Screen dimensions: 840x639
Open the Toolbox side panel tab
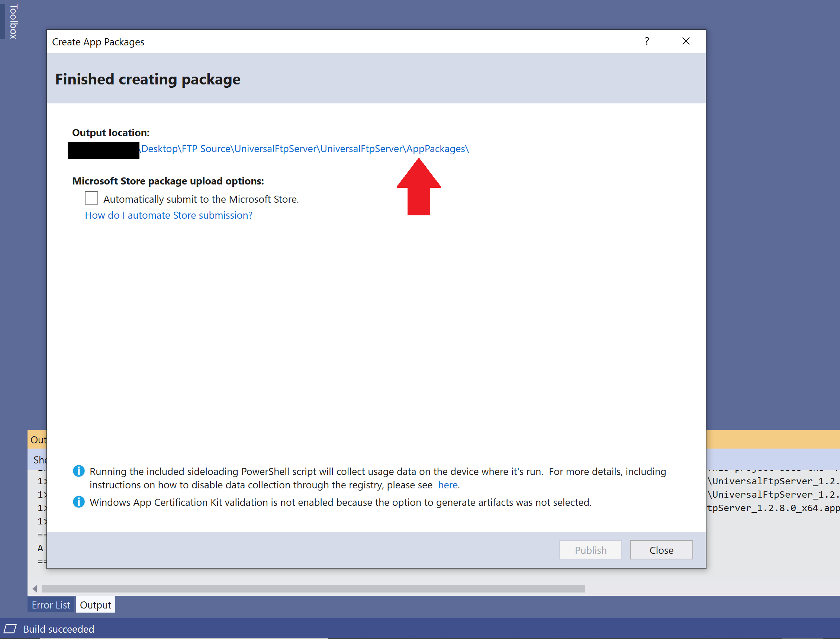(x=13, y=21)
